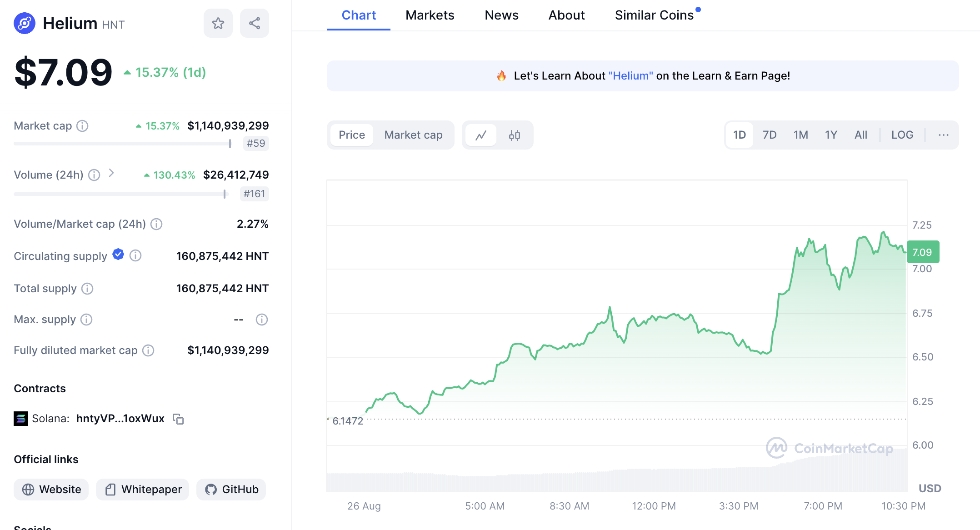Click the 6.1472 opening price label
980x530 pixels.
coord(348,421)
